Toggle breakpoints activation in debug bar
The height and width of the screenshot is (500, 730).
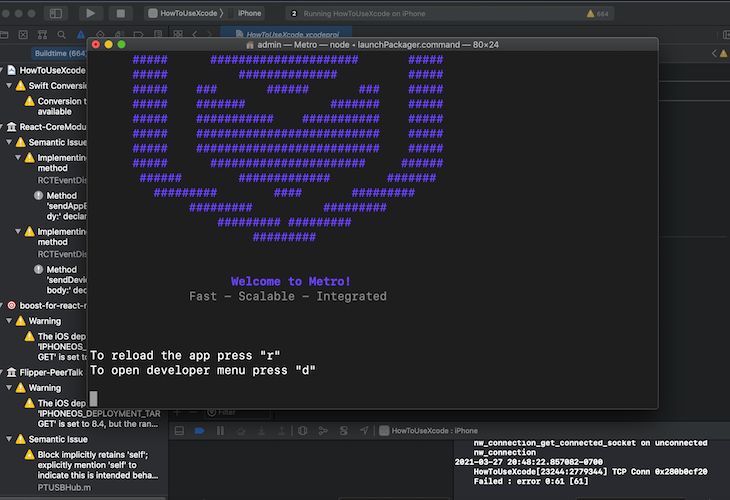coord(199,431)
